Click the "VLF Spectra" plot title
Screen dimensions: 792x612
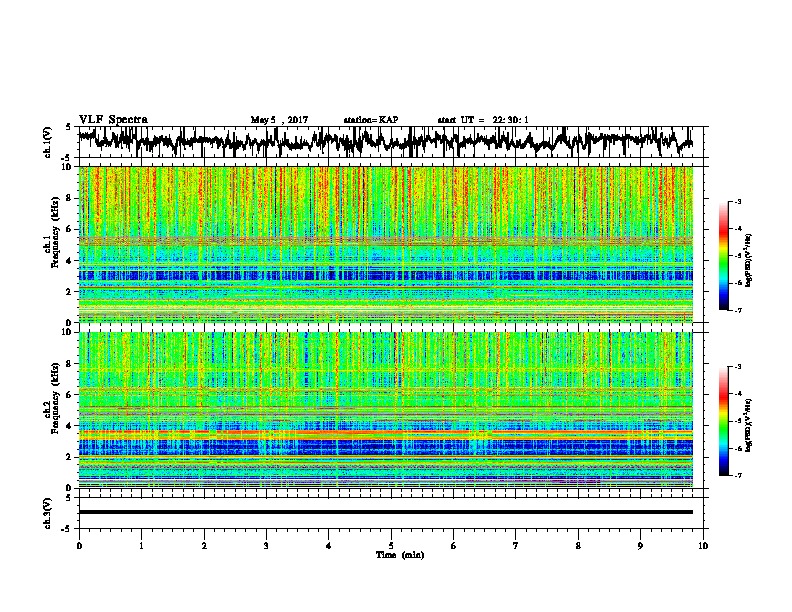coord(113,120)
